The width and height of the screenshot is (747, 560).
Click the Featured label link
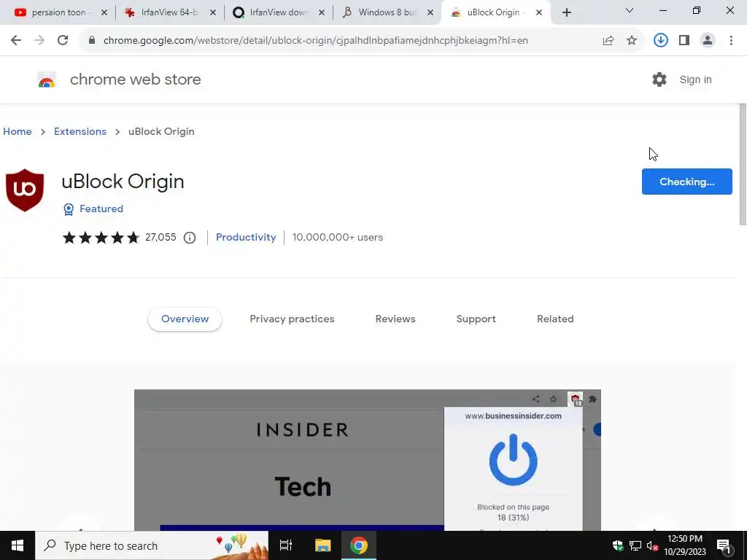(101, 209)
